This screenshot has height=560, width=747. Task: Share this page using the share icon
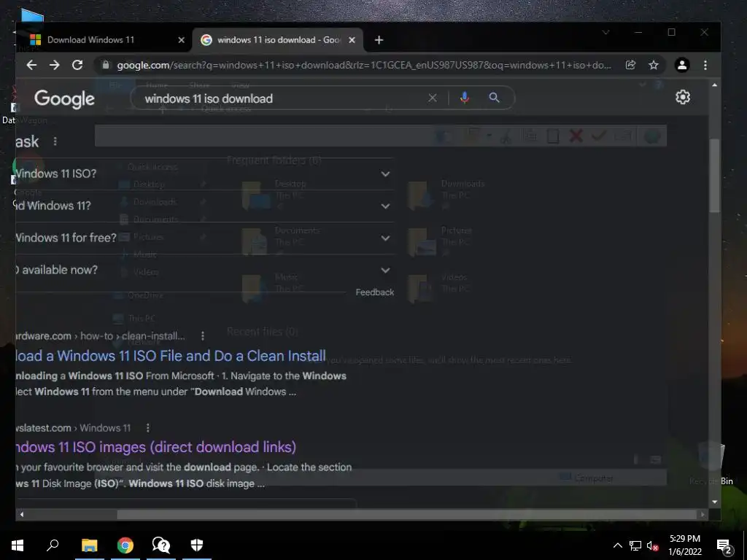click(x=630, y=65)
